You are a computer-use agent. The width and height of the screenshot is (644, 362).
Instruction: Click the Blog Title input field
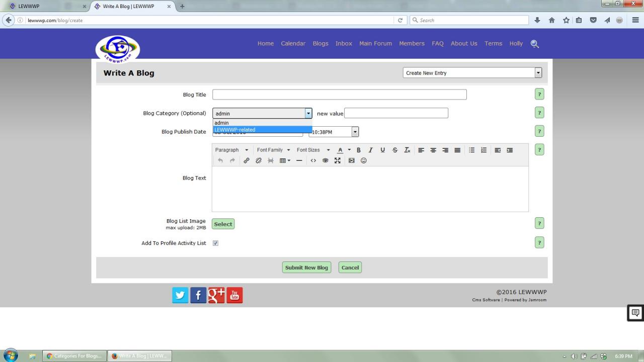pos(339,95)
